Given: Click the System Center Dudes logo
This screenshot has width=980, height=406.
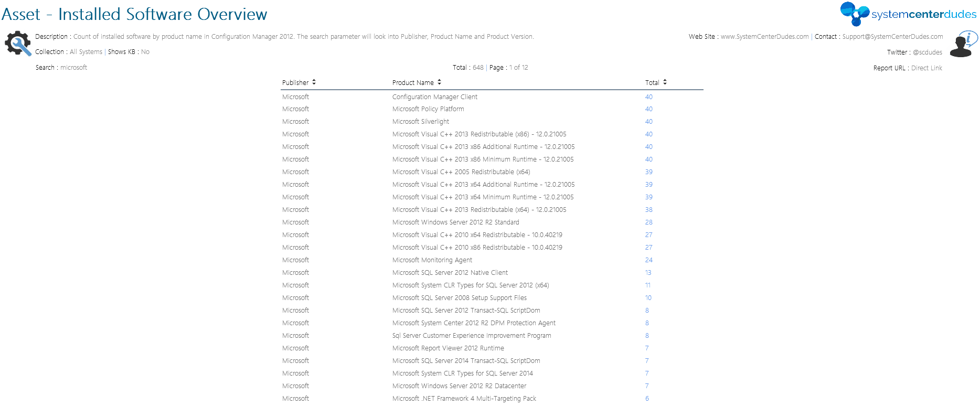Looking at the screenshot, I should pyautogui.click(x=908, y=14).
